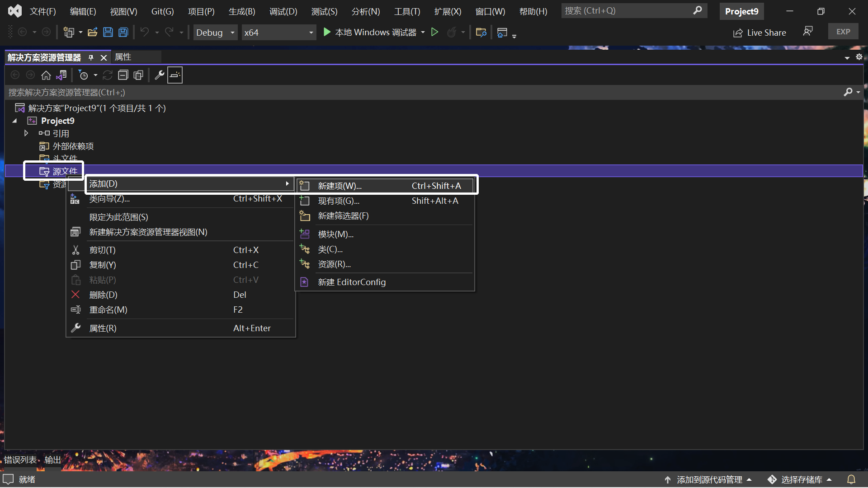Click the Sync with Active Document icon

[x=61, y=75]
